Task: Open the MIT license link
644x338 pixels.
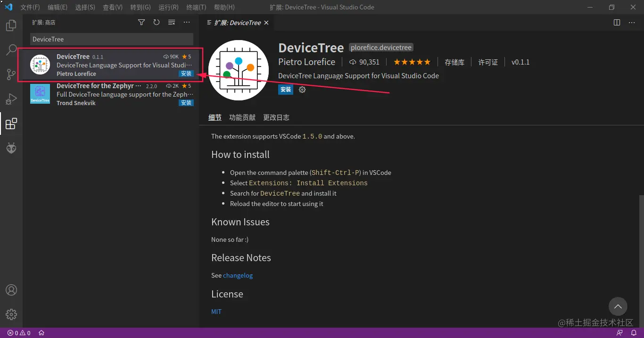Action: point(216,312)
